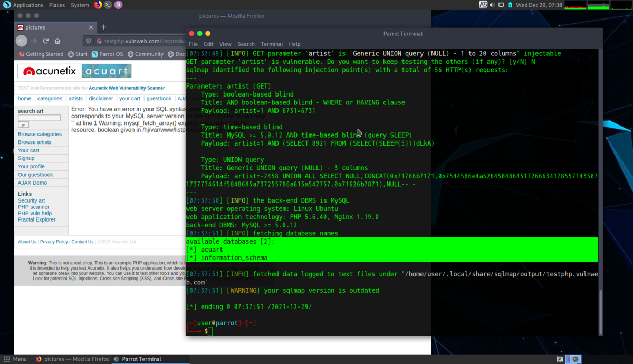Screen dimensions: 633x364
Task: Select the pictures tab in Firefox
Action: (x=55, y=27)
